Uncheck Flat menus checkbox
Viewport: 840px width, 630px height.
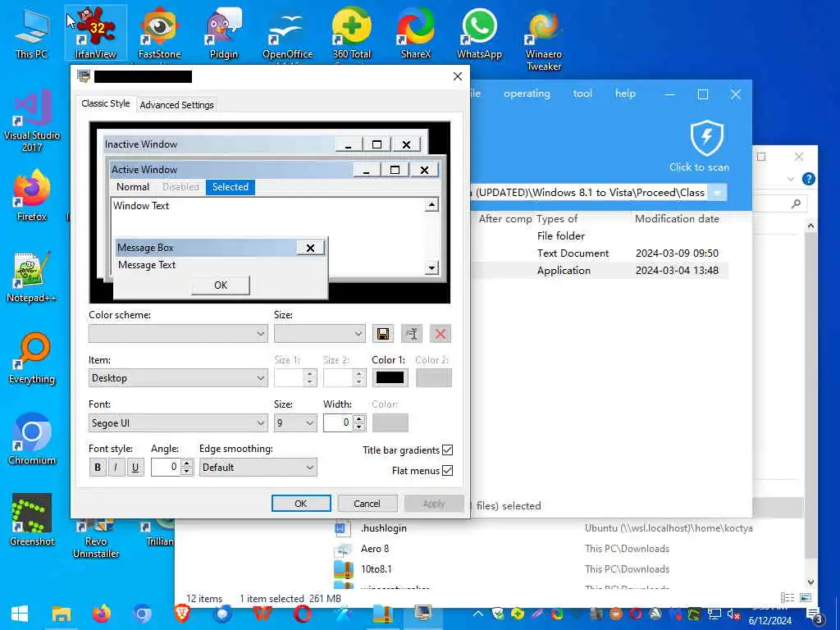pyautogui.click(x=447, y=470)
